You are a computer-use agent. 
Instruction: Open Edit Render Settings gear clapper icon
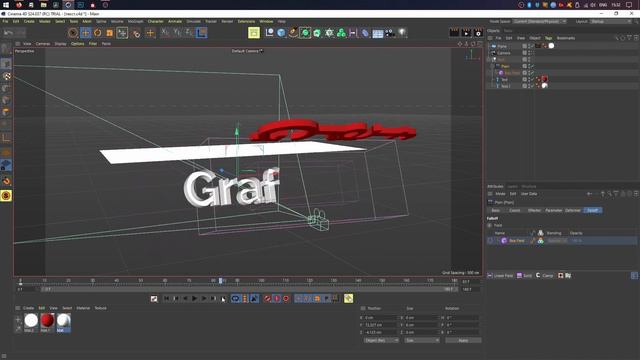pos(478,33)
